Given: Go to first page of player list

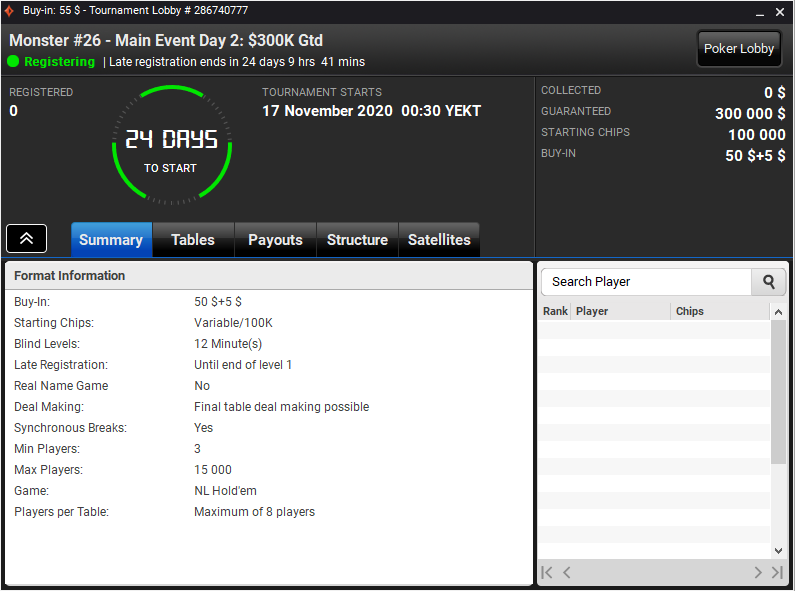Looking at the screenshot, I should (547, 573).
